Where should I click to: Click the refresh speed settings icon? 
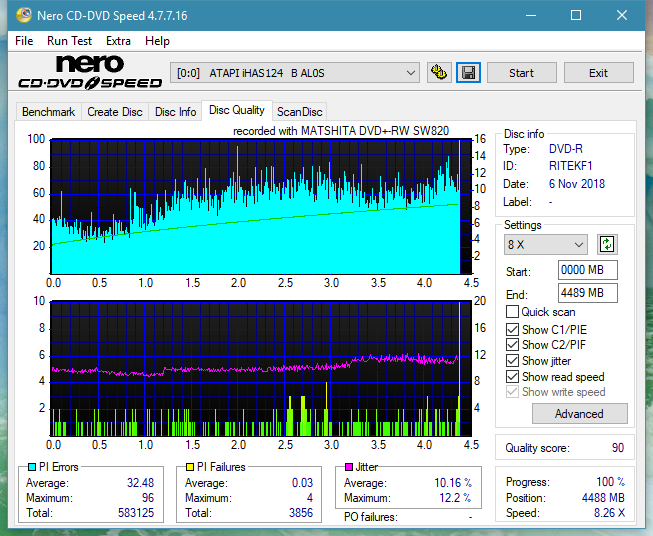(607, 244)
